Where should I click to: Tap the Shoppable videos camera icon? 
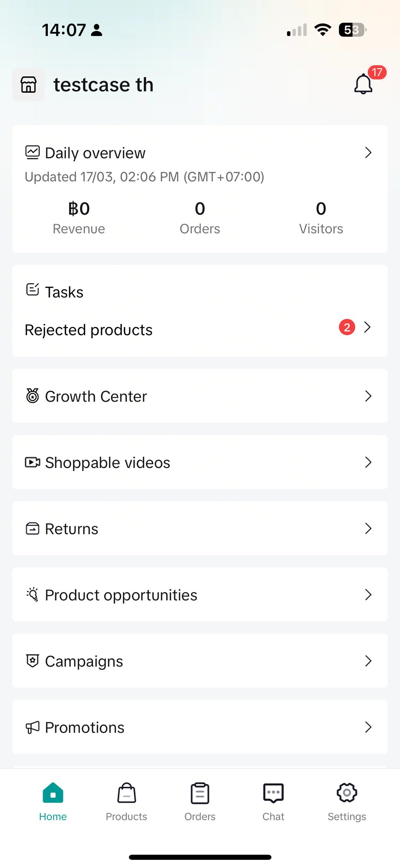33,462
